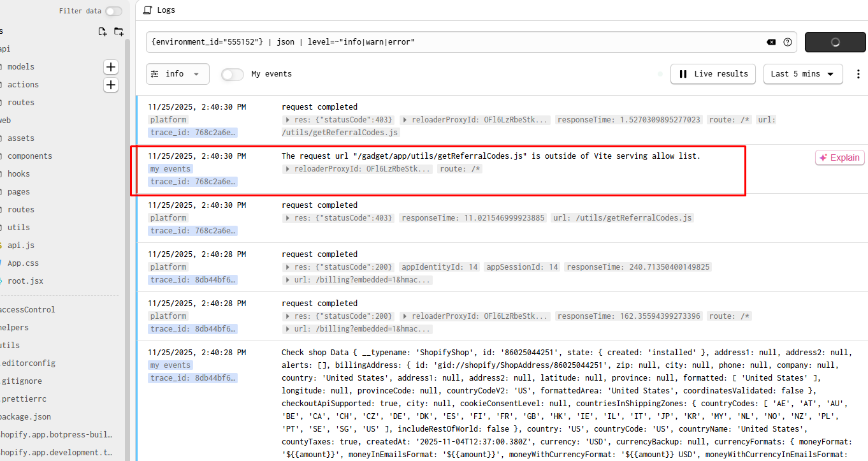
Task: Open the info log level dropdown
Action: click(x=177, y=74)
